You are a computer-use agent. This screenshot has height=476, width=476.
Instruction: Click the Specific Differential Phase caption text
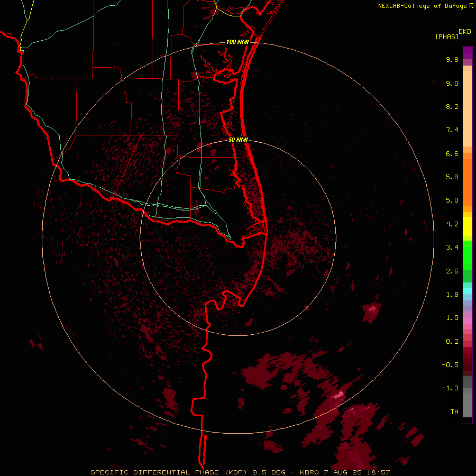point(240,472)
